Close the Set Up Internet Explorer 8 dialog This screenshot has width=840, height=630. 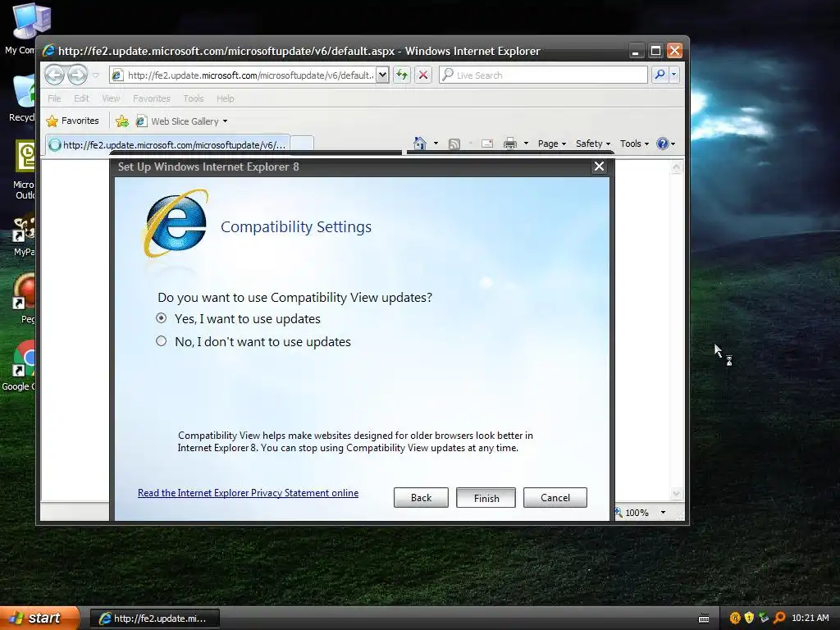pos(599,167)
